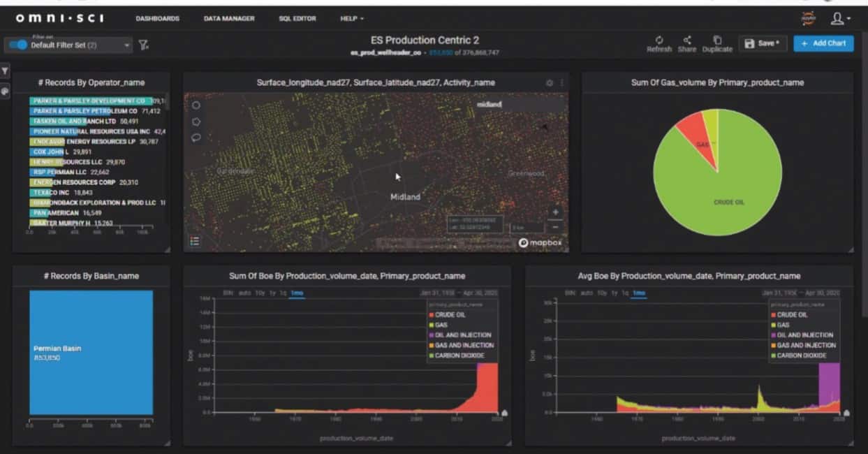The height and width of the screenshot is (454, 868).
Task: Click the mapbox logo
Action: click(x=540, y=243)
